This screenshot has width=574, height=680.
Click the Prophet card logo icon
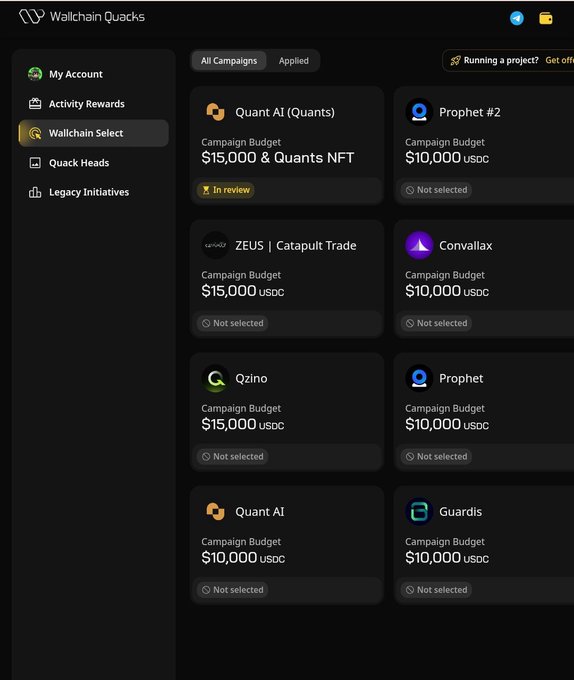point(419,379)
